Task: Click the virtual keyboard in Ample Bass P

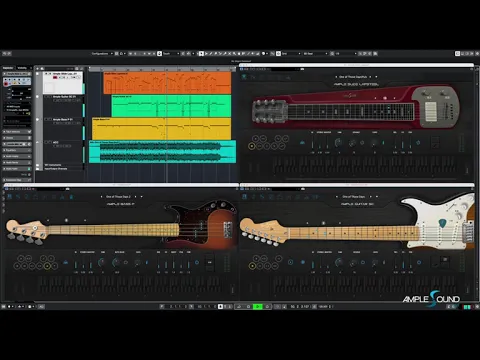Action: click(x=129, y=285)
